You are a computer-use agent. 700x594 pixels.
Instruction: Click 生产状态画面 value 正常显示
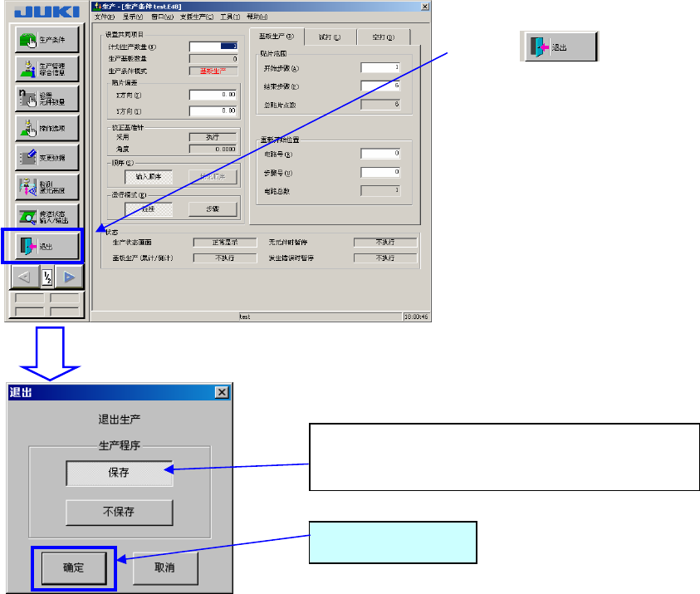[225, 243]
